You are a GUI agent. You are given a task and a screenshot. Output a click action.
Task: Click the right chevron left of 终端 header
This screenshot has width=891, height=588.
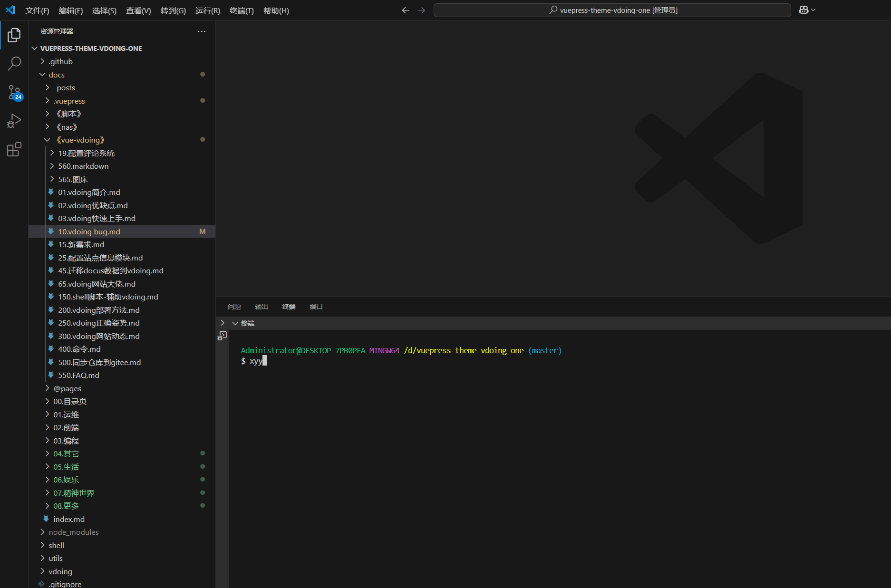[223, 323]
